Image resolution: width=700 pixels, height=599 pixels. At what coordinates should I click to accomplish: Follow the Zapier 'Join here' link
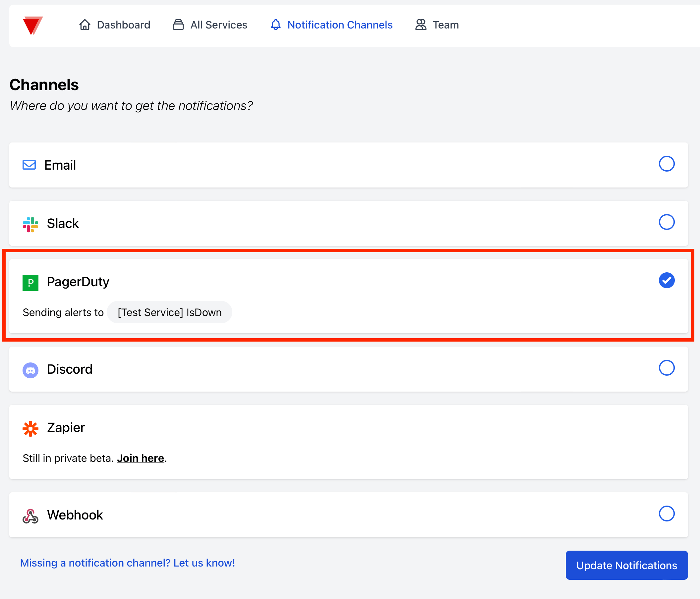[x=141, y=458]
